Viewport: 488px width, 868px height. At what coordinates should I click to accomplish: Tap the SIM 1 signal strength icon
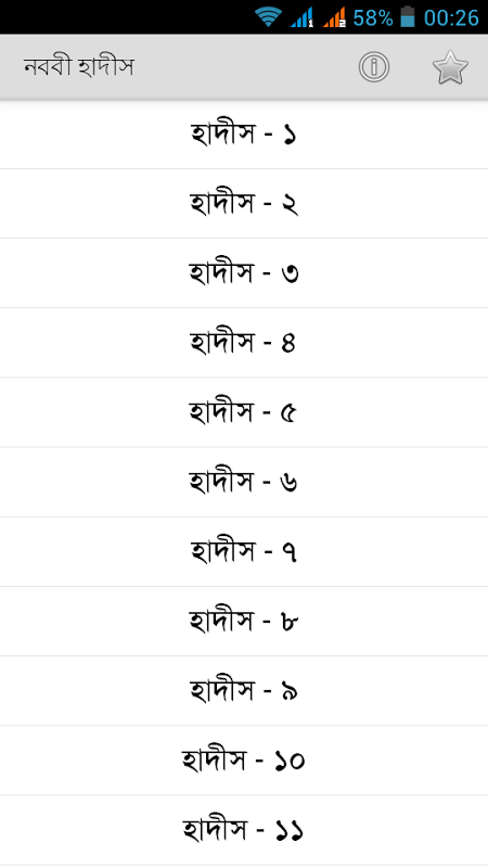[x=302, y=17]
